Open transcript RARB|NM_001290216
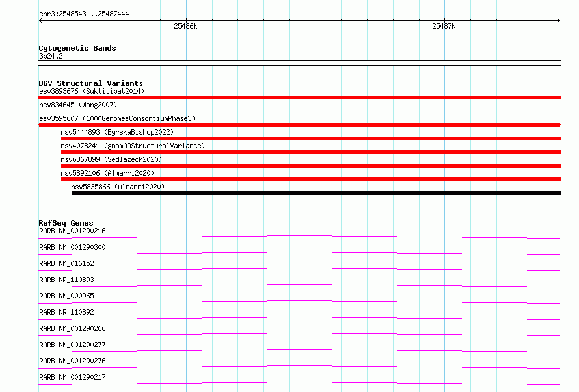Viewport: 579px width, 392px height. 72,231
